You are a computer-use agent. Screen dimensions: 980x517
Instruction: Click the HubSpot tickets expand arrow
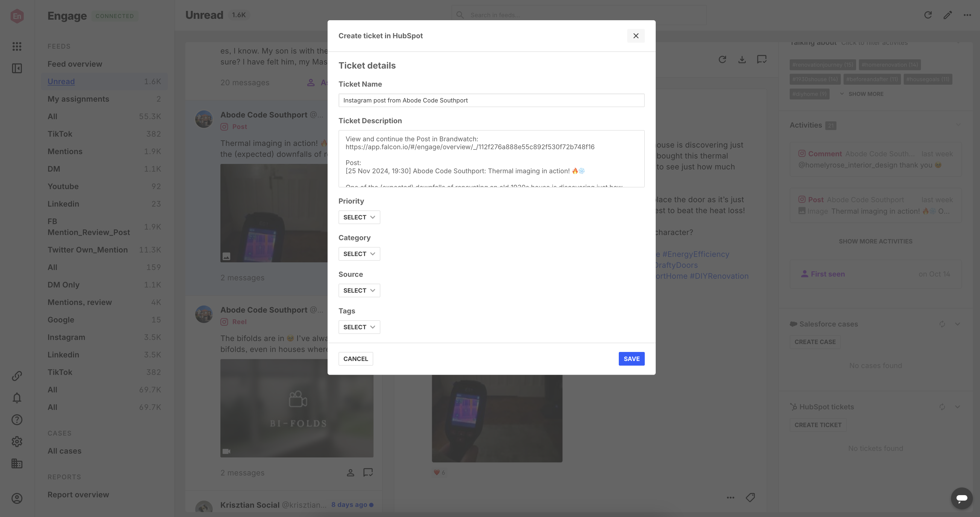957,406
